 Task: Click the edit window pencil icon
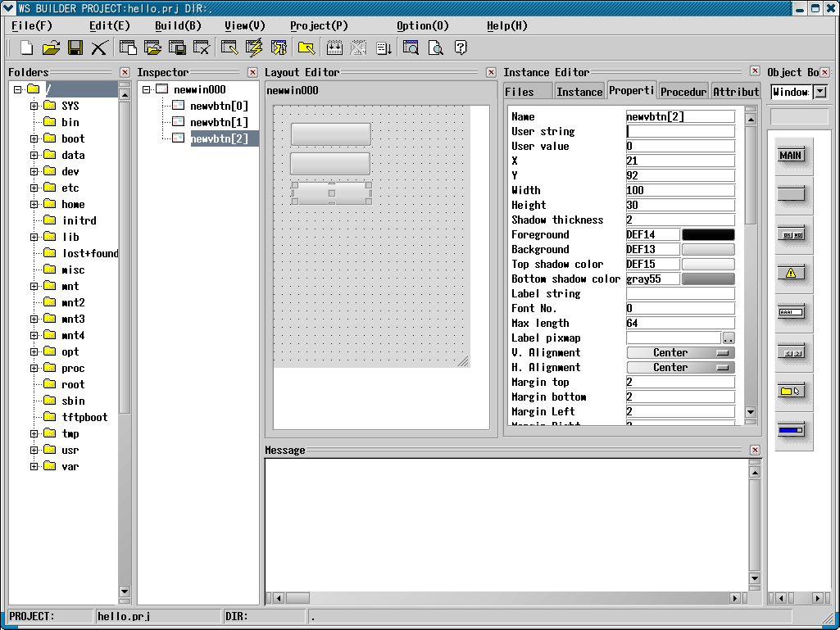click(x=229, y=48)
